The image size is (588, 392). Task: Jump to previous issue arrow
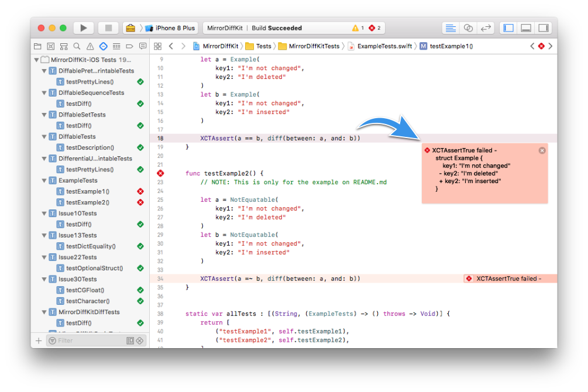[532, 46]
